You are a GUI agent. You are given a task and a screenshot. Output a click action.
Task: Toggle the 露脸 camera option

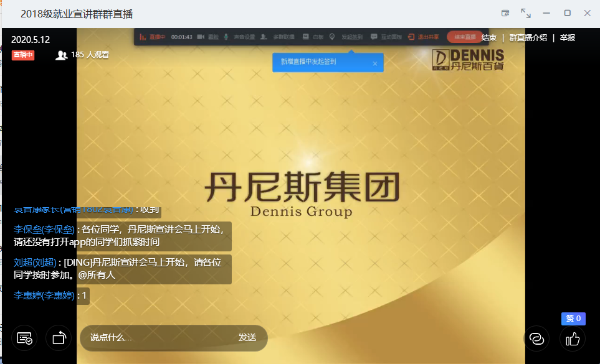[x=208, y=37]
